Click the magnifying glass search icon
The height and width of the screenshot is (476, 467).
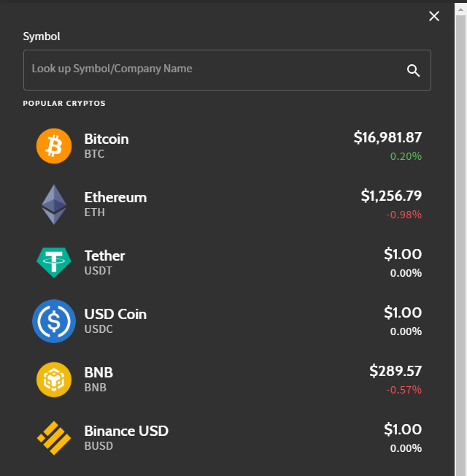point(413,70)
